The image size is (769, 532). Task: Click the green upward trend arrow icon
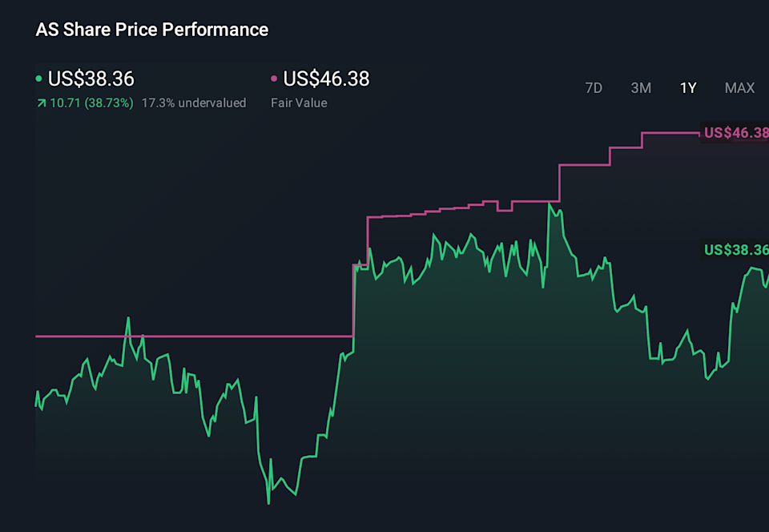[x=40, y=103]
